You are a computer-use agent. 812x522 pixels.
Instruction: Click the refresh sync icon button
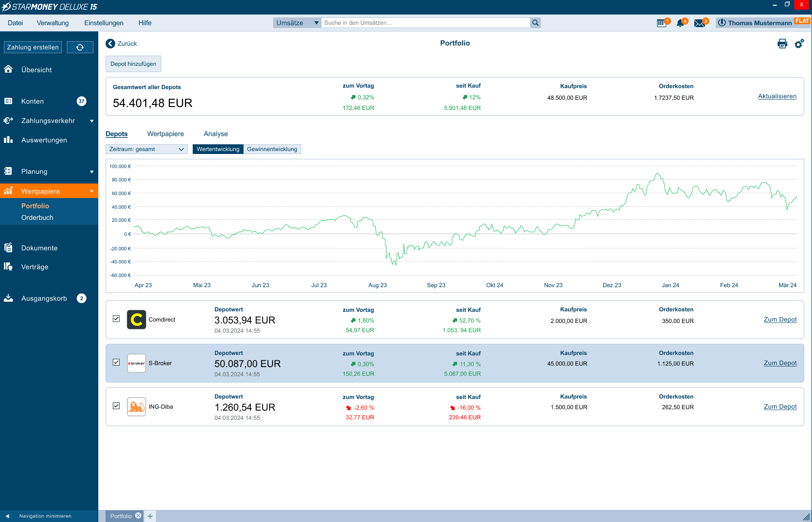(80, 47)
